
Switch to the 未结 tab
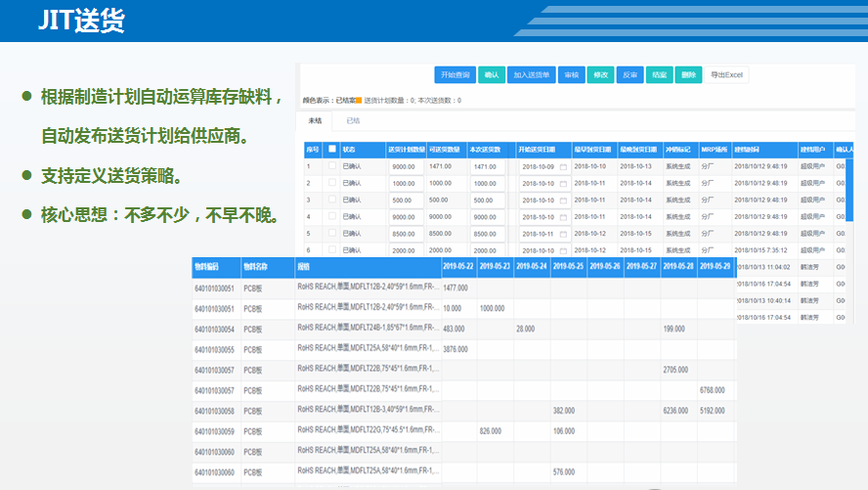[x=315, y=121]
